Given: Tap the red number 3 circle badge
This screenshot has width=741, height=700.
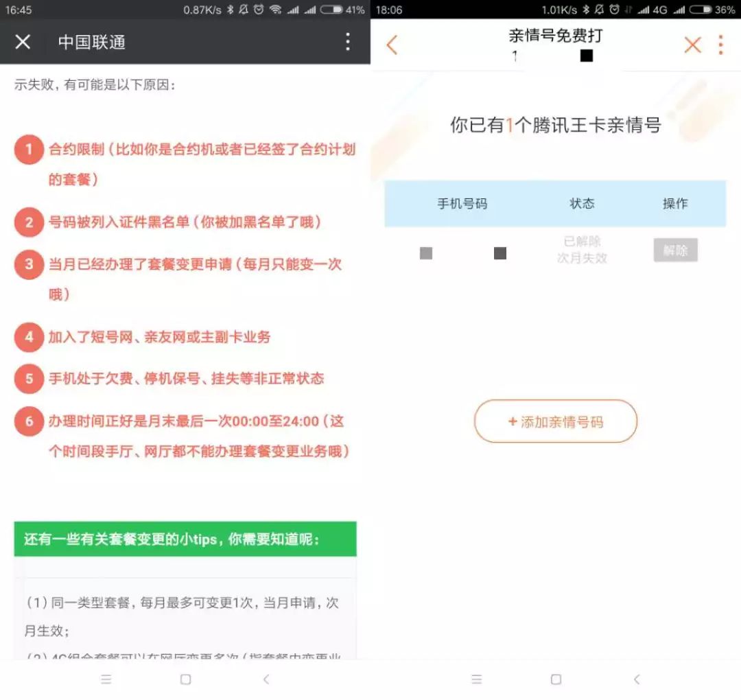Looking at the screenshot, I should tap(29, 264).
